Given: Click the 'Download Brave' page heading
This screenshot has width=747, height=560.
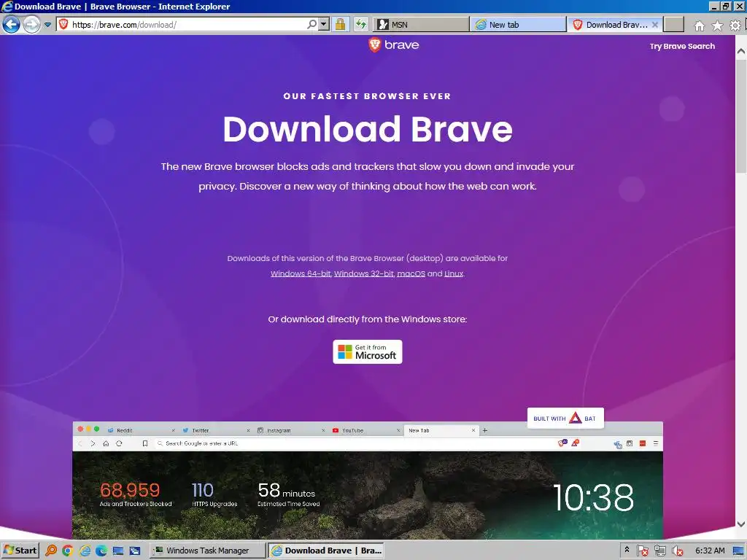Looking at the screenshot, I should point(368,129).
